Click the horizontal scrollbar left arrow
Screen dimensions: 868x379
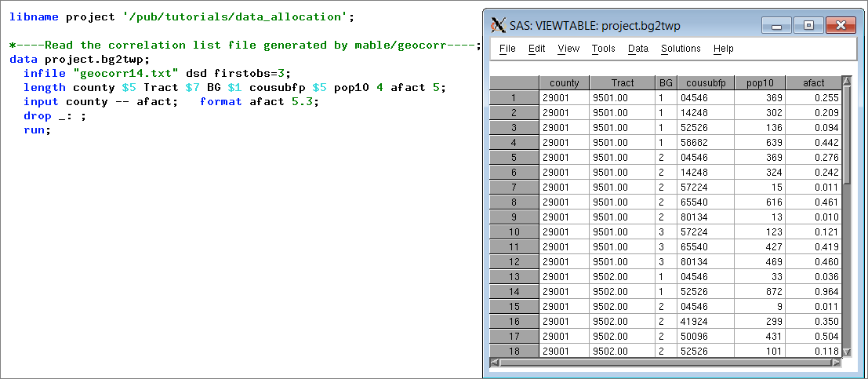coord(494,363)
